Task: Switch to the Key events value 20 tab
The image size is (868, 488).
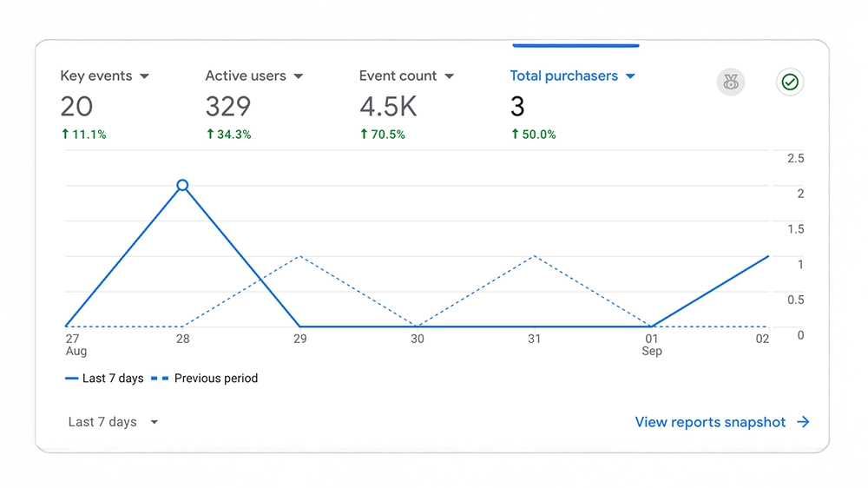Action: (76, 107)
